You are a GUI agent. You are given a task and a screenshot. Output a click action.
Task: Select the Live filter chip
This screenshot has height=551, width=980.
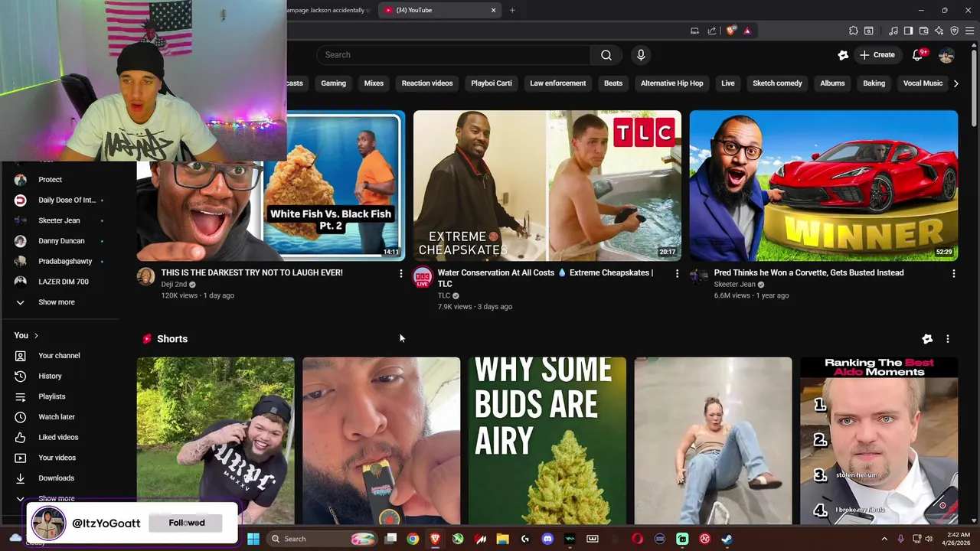tap(728, 83)
